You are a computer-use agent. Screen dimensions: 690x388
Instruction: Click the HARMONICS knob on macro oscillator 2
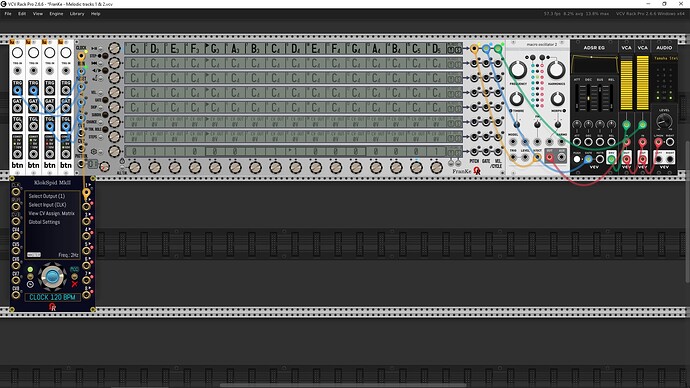(x=556, y=70)
